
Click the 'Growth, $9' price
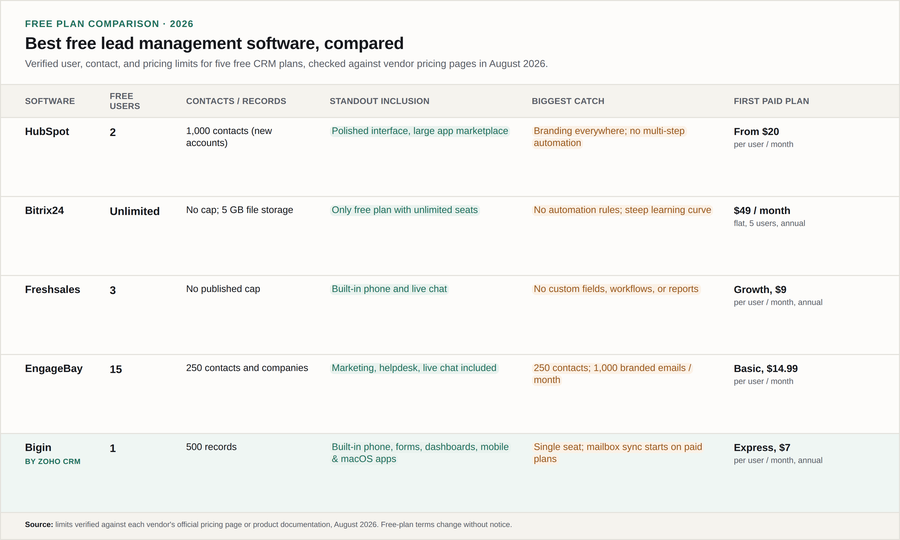point(760,290)
